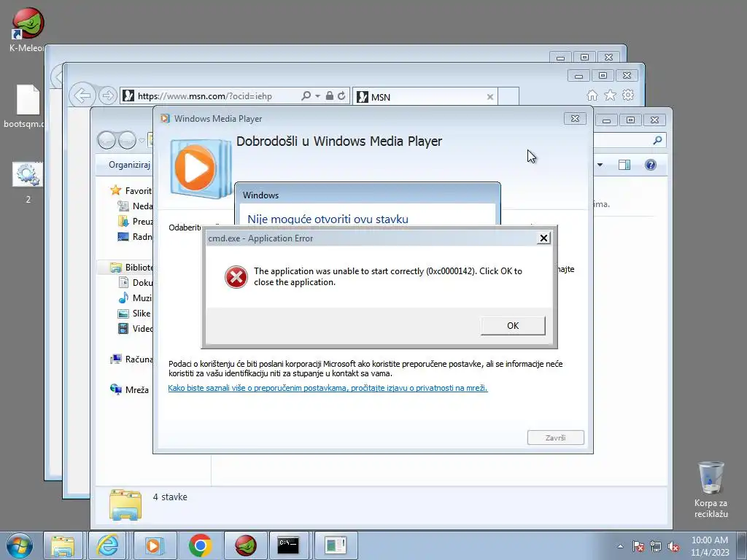
Task: Click the IE back button
Action: tap(82, 96)
